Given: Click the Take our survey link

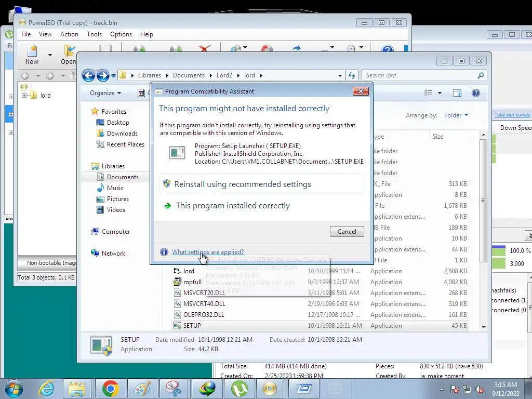Looking at the screenshot, I should point(512,115).
